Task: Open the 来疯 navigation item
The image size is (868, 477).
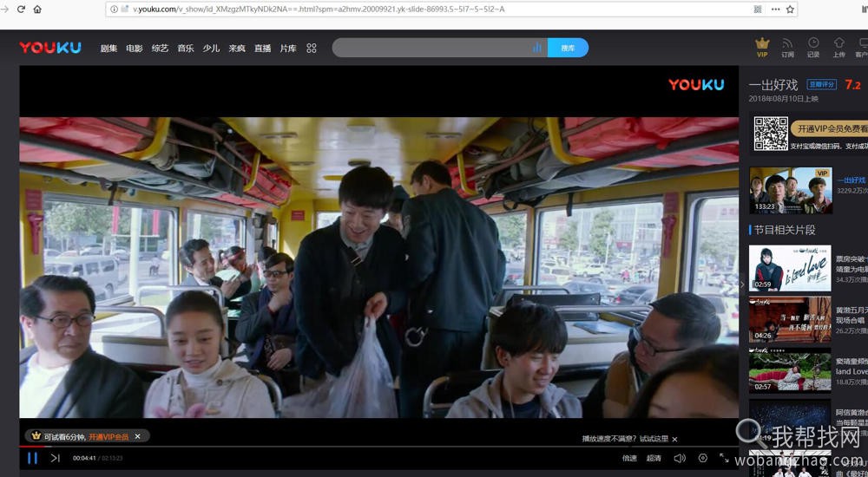Action: coord(237,49)
